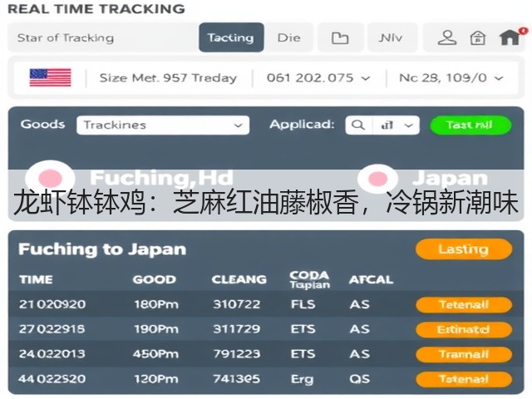
Task: Switch to the Nlv tab
Action: coord(391,37)
